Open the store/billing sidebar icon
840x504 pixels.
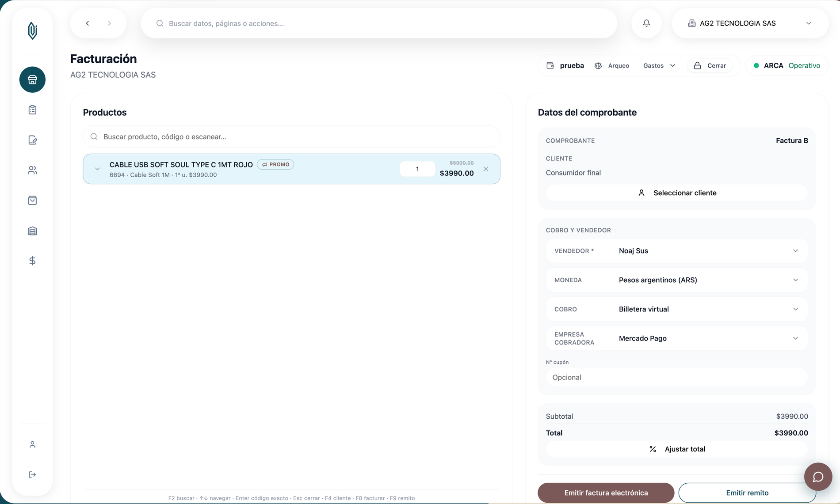[32, 80]
